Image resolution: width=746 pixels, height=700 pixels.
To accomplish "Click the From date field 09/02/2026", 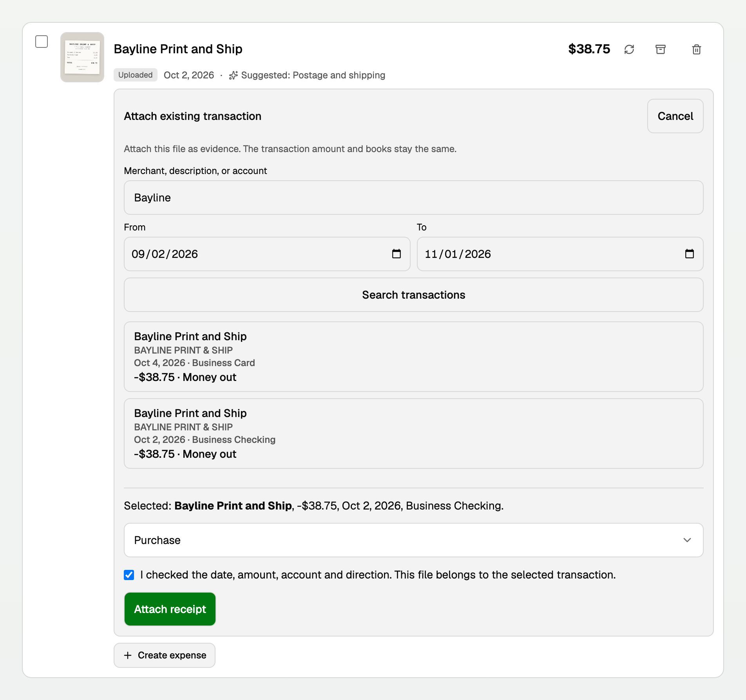I will tap(267, 254).
